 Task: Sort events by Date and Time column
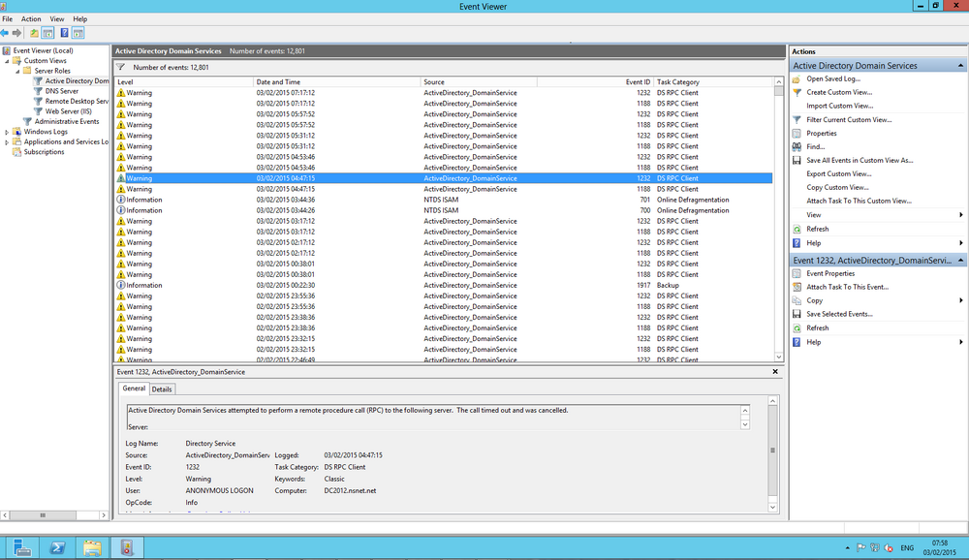pyautogui.click(x=337, y=81)
